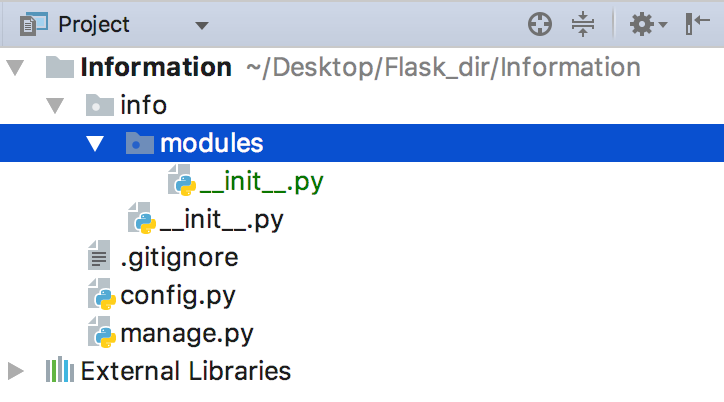724x402 pixels.
Task: Hide the Project tool window
Action: click(697, 24)
